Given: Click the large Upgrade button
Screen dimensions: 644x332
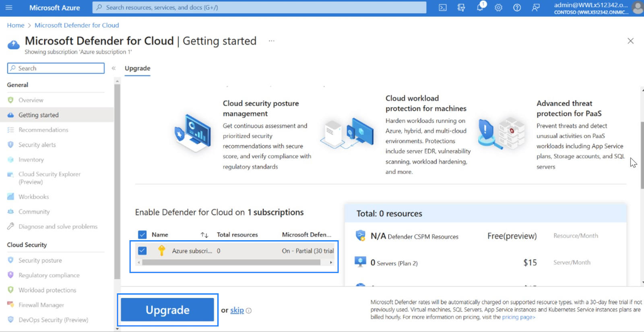Looking at the screenshot, I should tap(167, 309).
